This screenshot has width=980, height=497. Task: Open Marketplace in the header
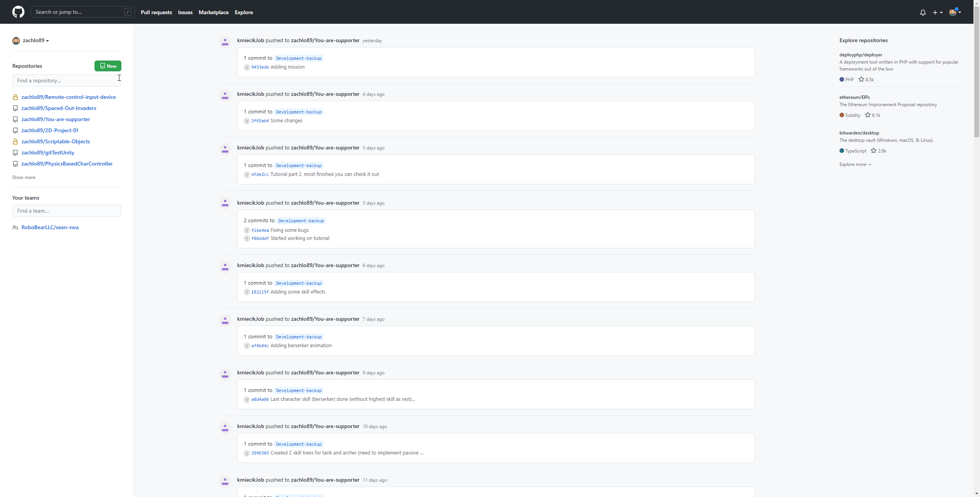coord(214,12)
